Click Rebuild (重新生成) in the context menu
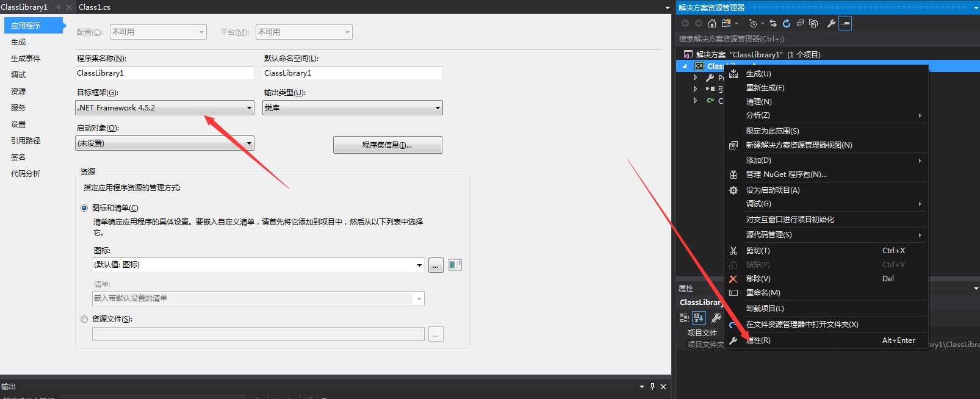 (x=826, y=88)
